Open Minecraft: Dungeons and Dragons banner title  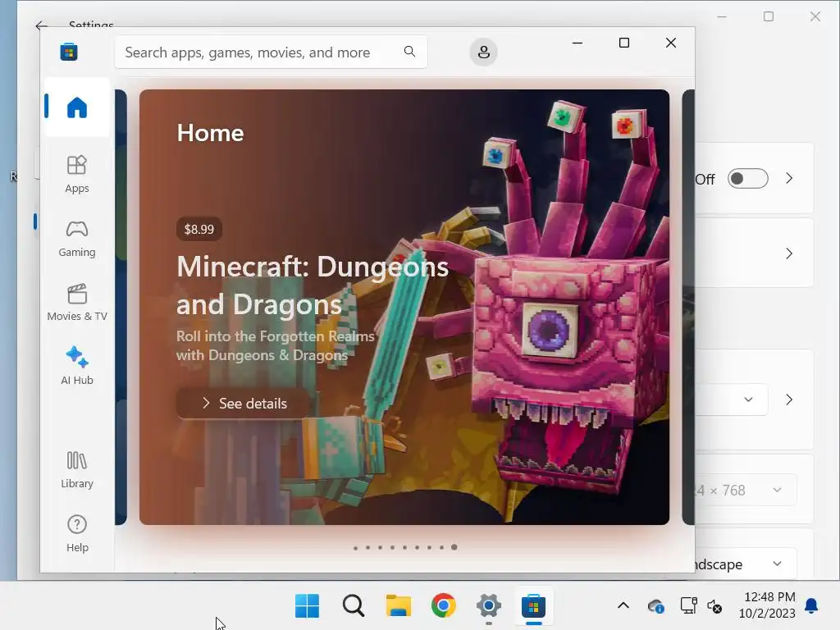313,285
